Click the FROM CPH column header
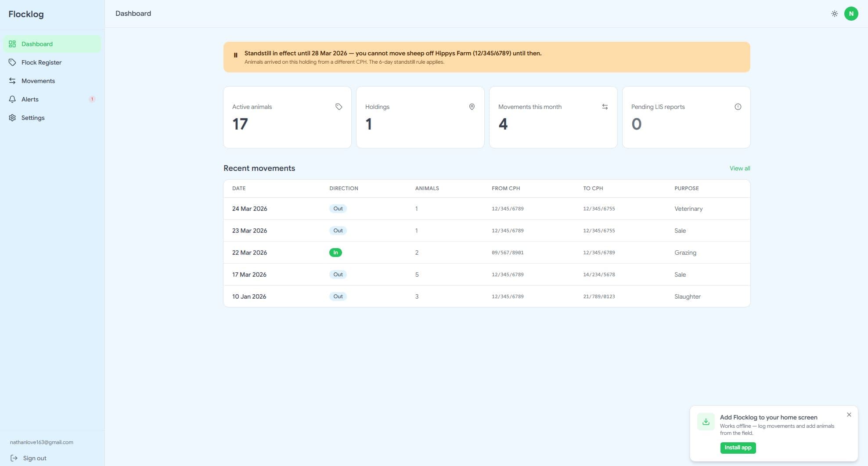Viewport: 868px width, 466px height. (x=506, y=188)
